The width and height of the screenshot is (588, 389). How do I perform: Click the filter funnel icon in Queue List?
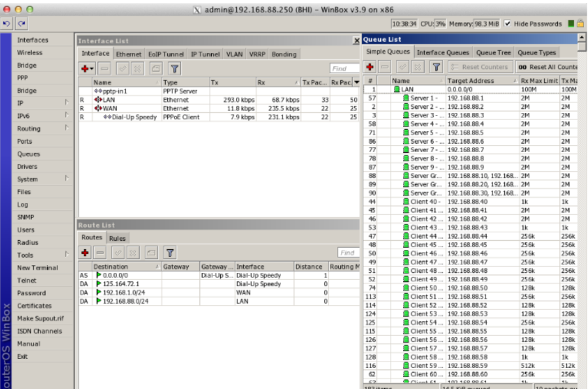tap(436, 67)
